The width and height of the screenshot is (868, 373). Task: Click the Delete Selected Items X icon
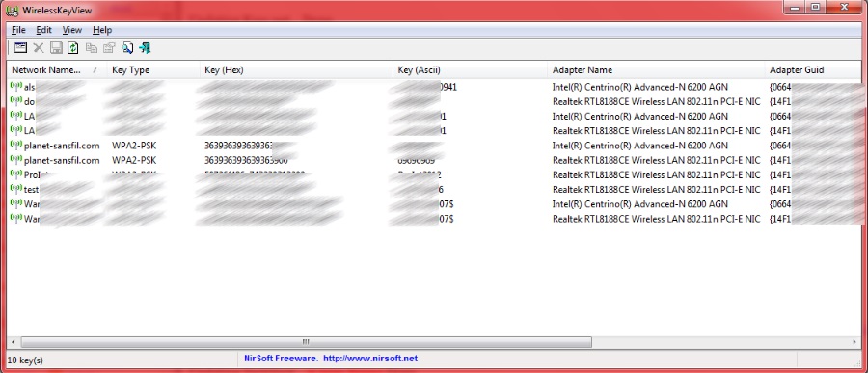[x=39, y=48]
